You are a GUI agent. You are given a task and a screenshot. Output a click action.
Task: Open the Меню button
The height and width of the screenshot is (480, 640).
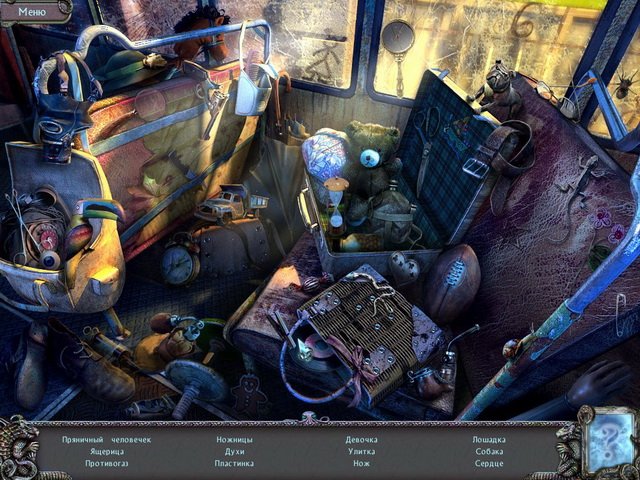coord(33,11)
